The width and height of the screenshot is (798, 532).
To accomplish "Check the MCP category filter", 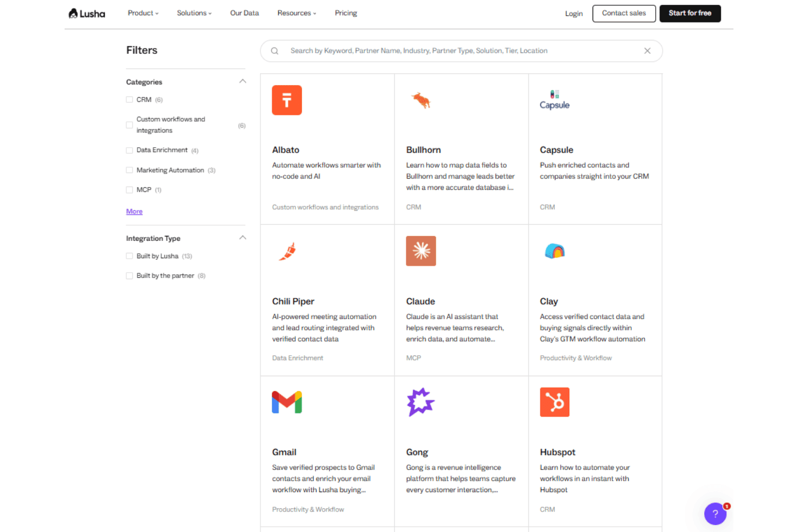I will click(129, 190).
